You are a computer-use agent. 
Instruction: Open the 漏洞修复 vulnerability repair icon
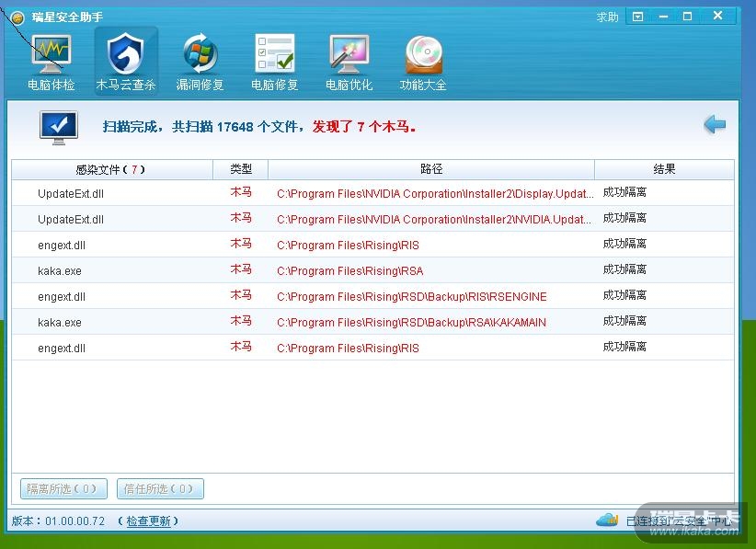200,62
